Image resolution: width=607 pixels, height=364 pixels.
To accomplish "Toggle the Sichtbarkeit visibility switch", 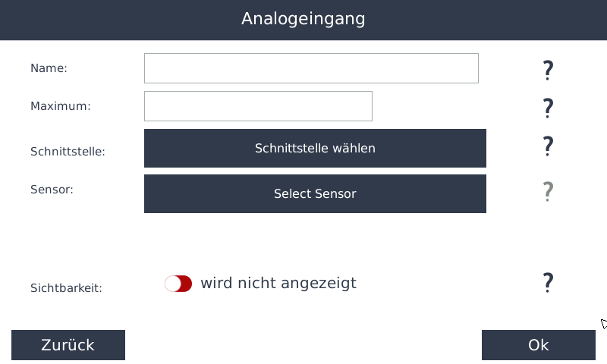I will pos(178,284).
